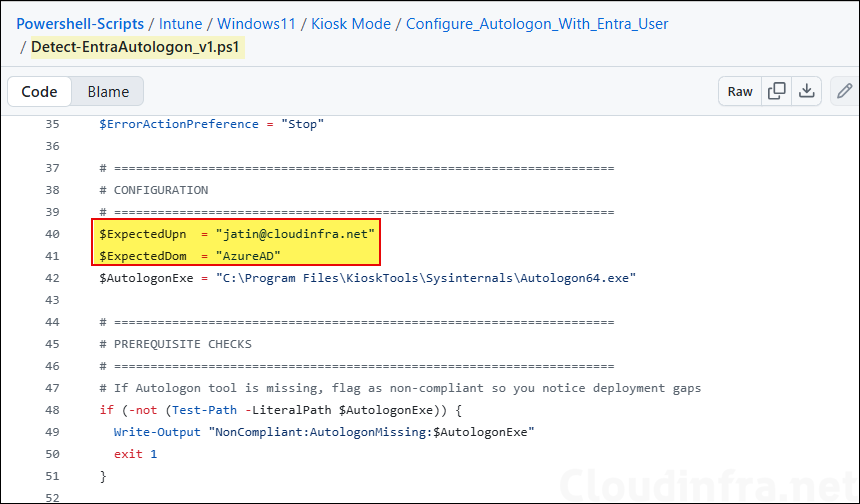Download the raw file icon

pos(808,91)
